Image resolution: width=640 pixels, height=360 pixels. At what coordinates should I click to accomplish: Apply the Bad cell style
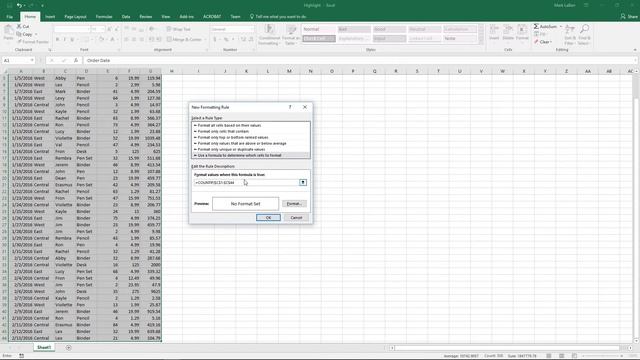354,29
